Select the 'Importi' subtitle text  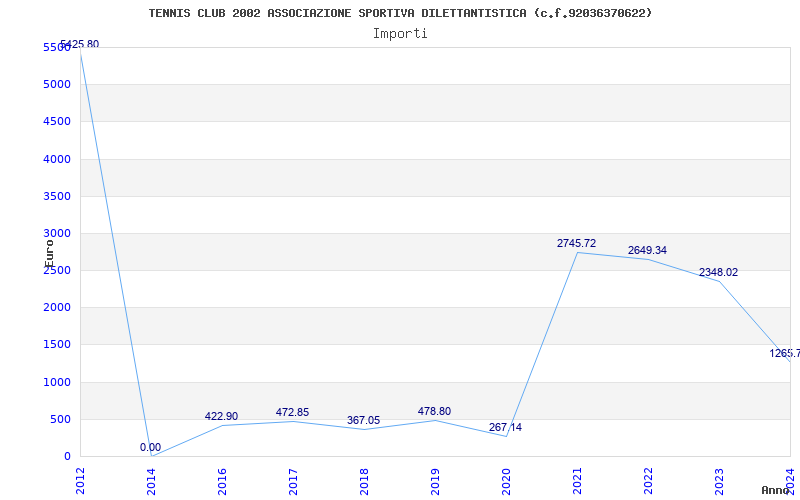[x=400, y=34]
